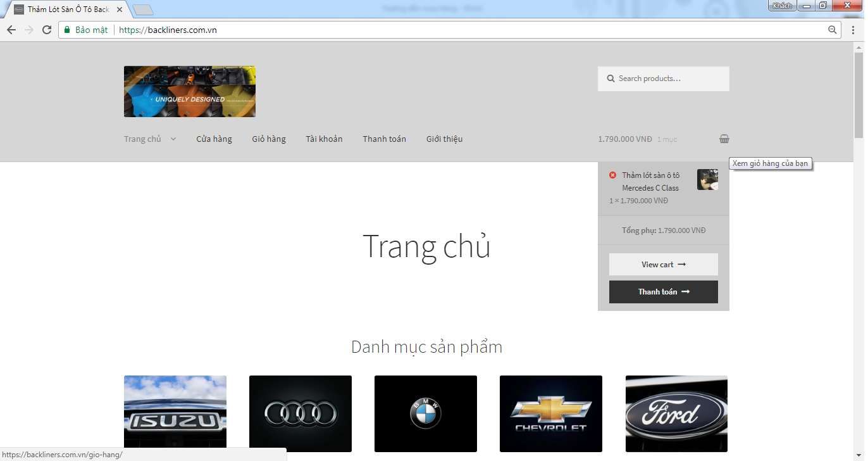
Task: Click the Bảo mật security label
Action: (x=91, y=30)
